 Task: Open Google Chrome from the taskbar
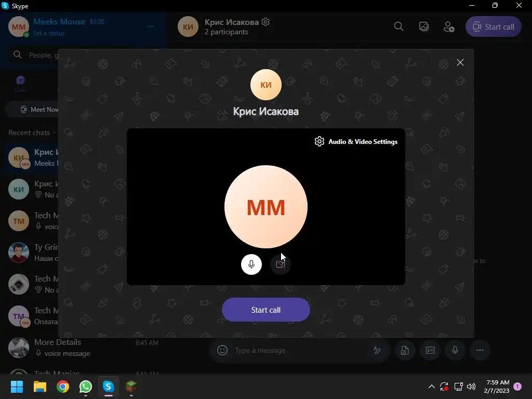tap(63, 387)
